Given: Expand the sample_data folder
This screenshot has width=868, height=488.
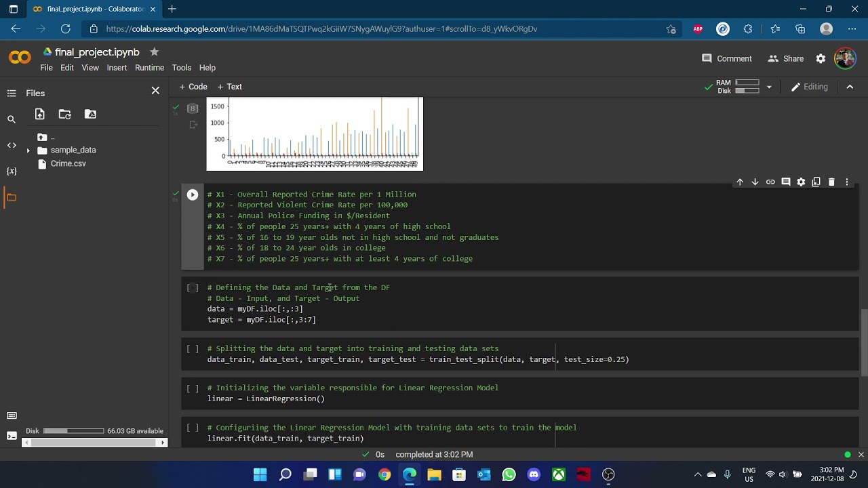Looking at the screenshot, I should tap(28, 150).
